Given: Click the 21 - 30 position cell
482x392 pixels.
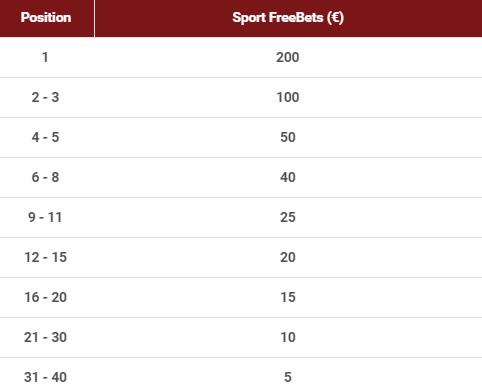Looking at the screenshot, I should click(45, 337).
